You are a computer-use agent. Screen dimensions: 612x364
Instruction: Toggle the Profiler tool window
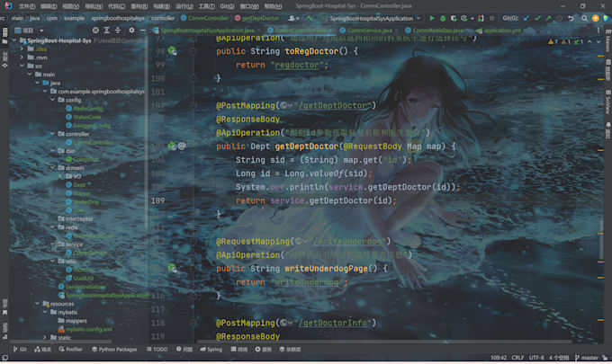[x=70, y=350]
